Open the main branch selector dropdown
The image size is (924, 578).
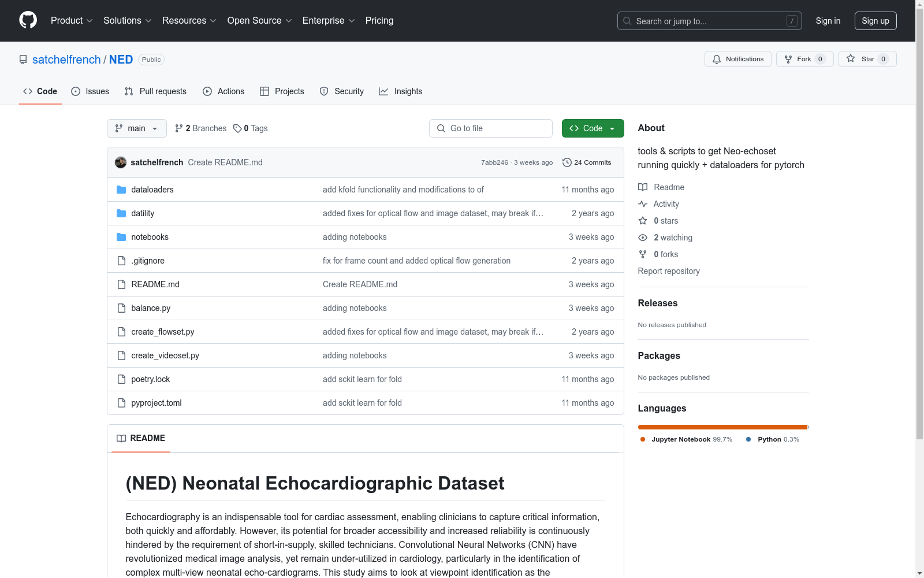(137, 128)
